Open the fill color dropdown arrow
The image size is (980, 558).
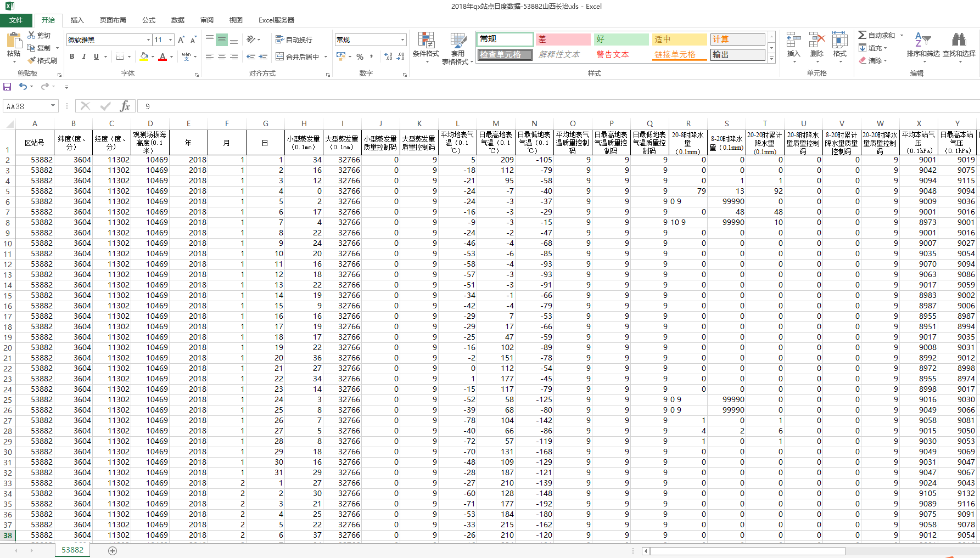tap(153, 57)
